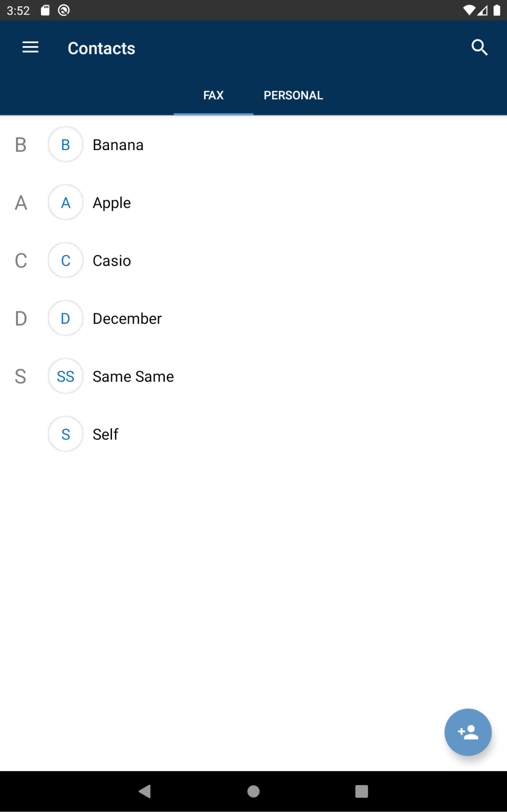
Task: Tap the December avatar icon
Action: coord(65,318)
